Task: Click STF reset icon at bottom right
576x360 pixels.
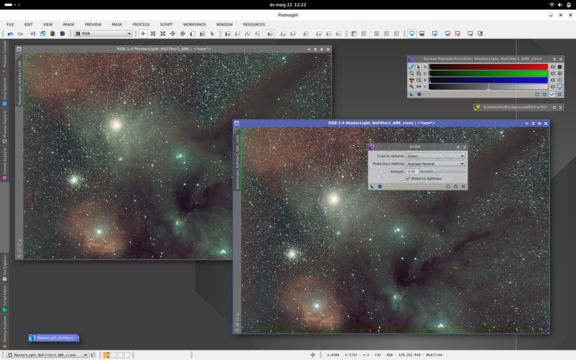Action: pos(559,94)
